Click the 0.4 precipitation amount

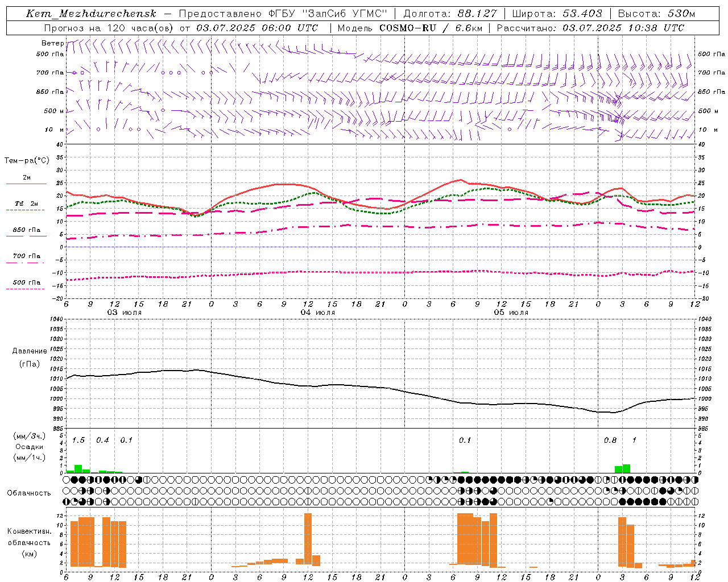[102, 440]
